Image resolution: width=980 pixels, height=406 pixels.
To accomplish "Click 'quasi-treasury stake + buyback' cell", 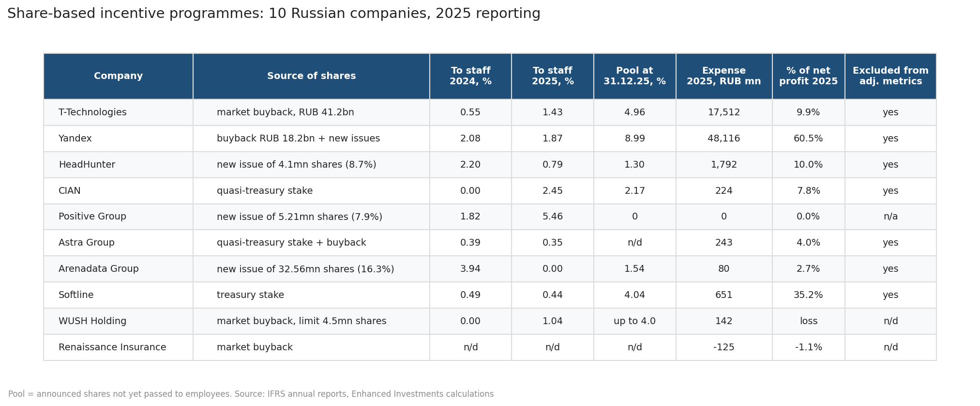I will pyautogui.click(x=311, y=243).
